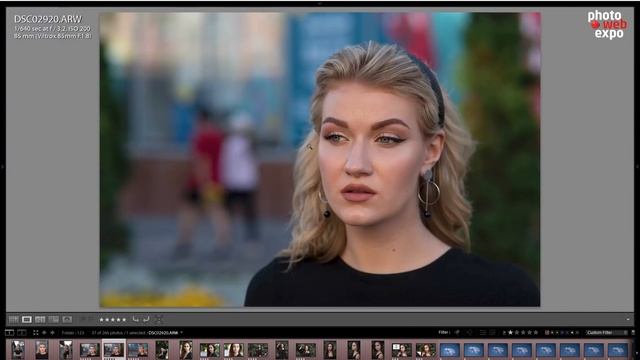Set rating to three stars in toolbar

[113, 320]
